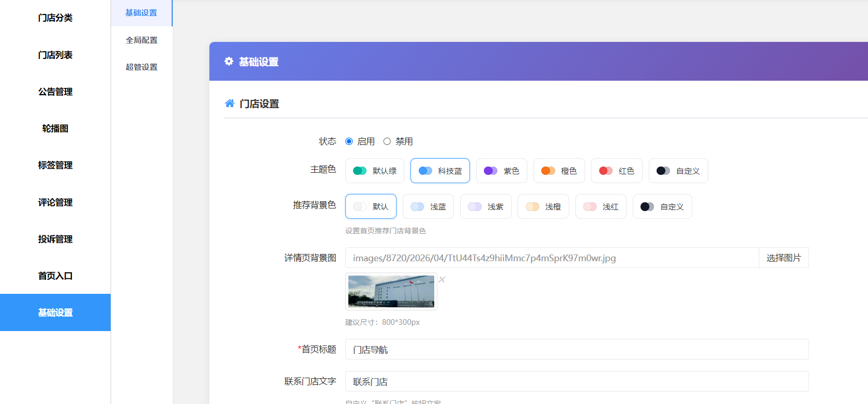
Task: Choose the 科技蓝 theme color
Action: pyautogui.click(x=440, y=171)
